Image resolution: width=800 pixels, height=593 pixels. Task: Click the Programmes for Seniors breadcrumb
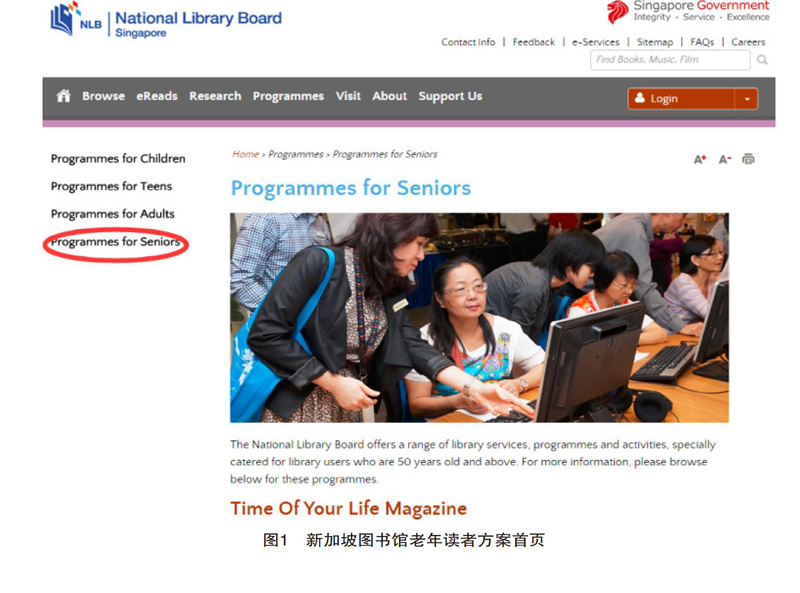[385, 154]
